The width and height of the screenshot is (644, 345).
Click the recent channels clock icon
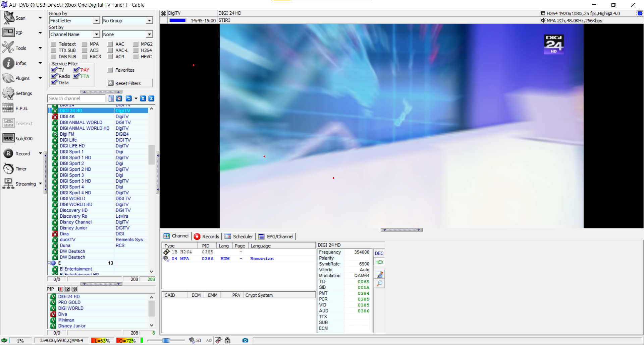click(x=119, y=98)
